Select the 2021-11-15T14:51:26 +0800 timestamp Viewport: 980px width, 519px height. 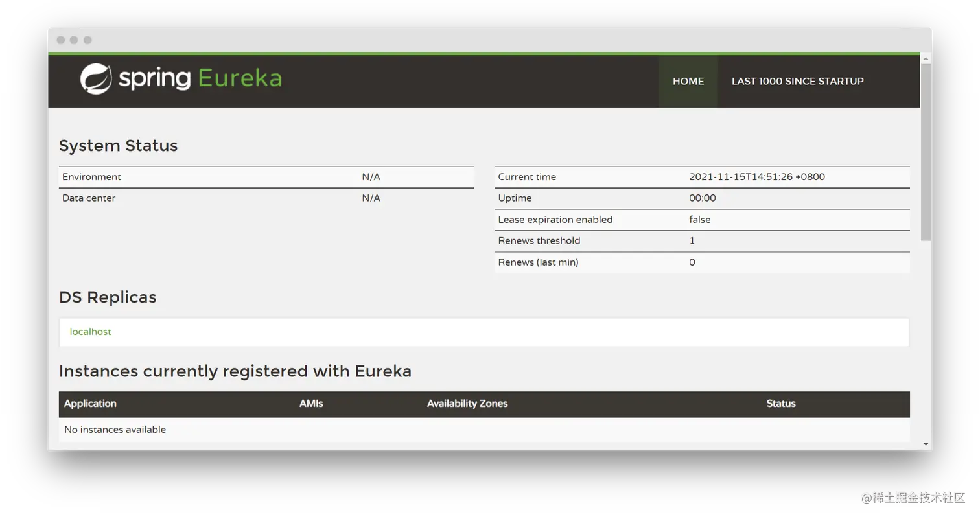[x=757, y=177]
